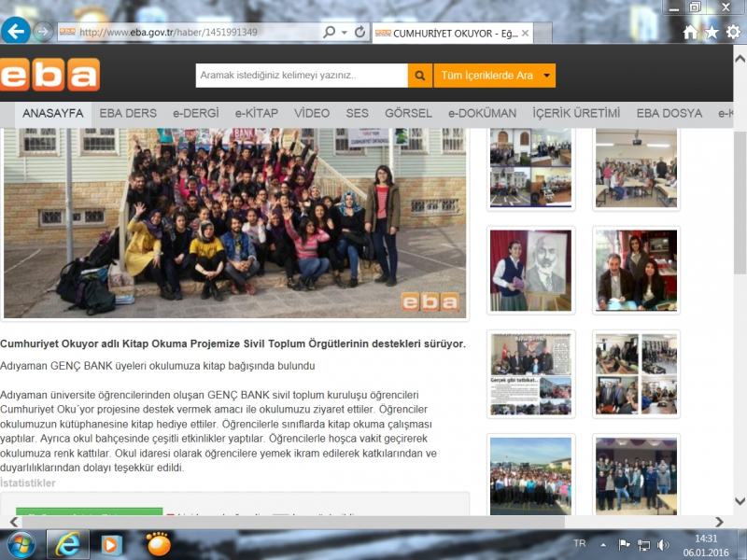
Task: Select the e-KİTAP navigation item
Action: [257, 113]
